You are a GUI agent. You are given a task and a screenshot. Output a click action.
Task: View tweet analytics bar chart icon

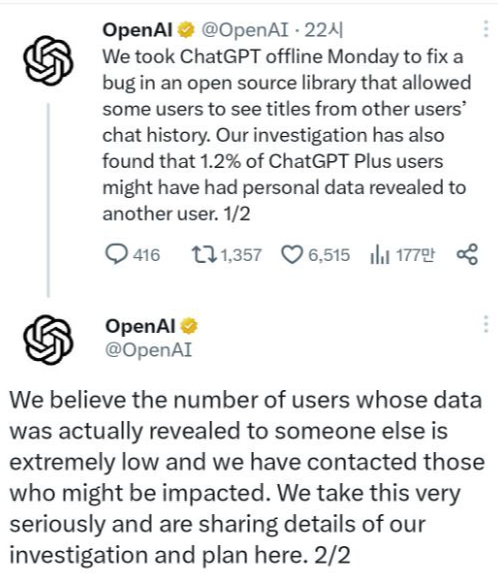click(x=380, y=255)
